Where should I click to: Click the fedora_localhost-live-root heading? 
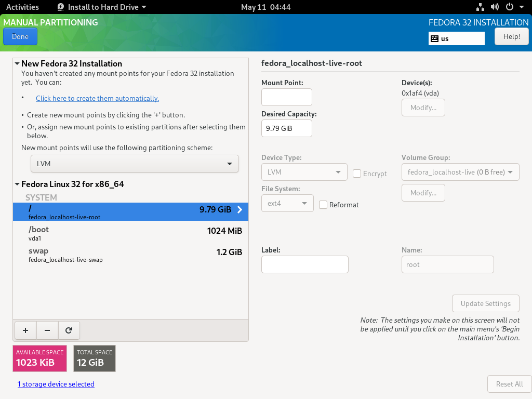click(x=312, y=63)
